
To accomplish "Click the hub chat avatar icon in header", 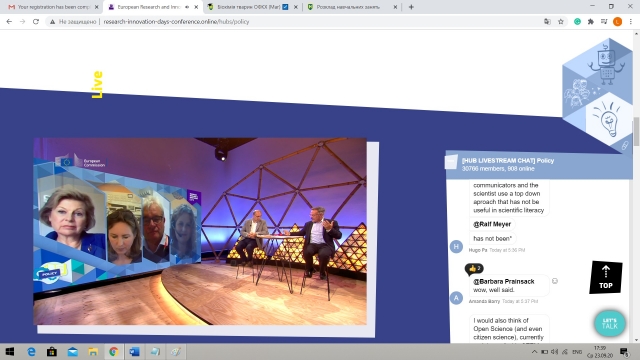I will click(x=451, y=162).
